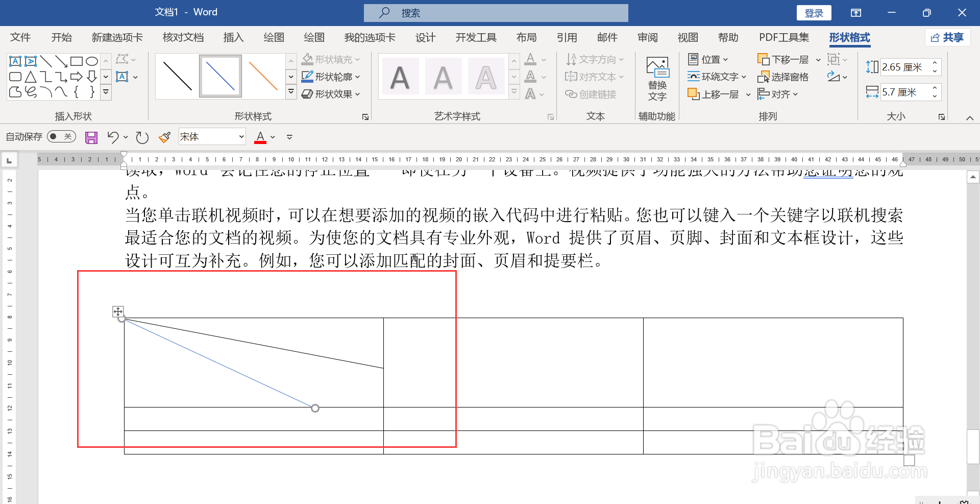Open the 文件 File menu
The height and width of the screenshot is (504, 980).
click(20, 37)
